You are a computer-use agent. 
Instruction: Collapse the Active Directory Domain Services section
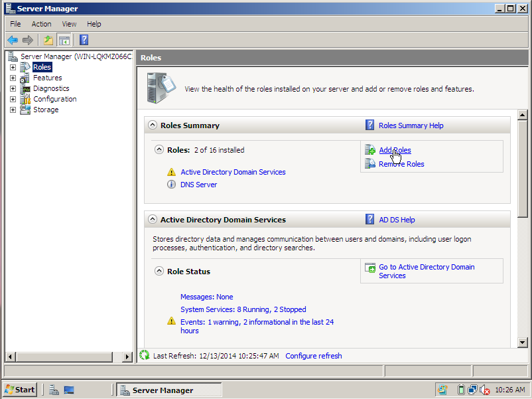coord(153,219)
